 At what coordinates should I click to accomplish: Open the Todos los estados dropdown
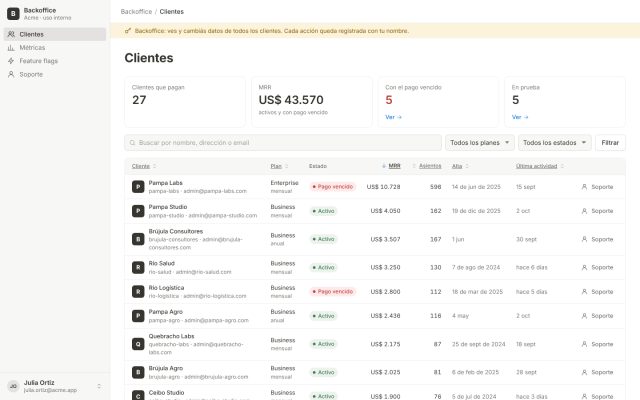pos(554,142)
